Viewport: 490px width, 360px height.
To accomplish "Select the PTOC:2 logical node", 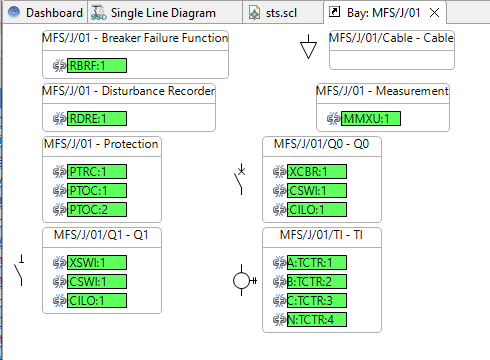I will (x=97, y=209).
